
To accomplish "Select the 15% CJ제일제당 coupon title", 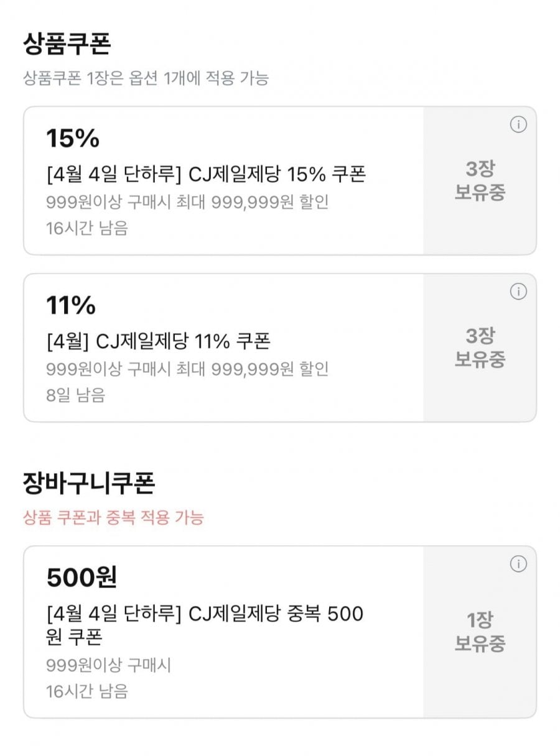I will click(206, 175).
